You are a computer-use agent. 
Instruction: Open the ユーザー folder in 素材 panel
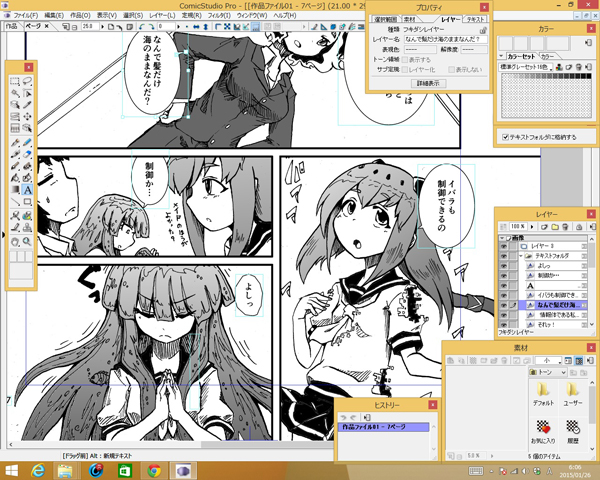pyautogui.click(x=573, y=394)
